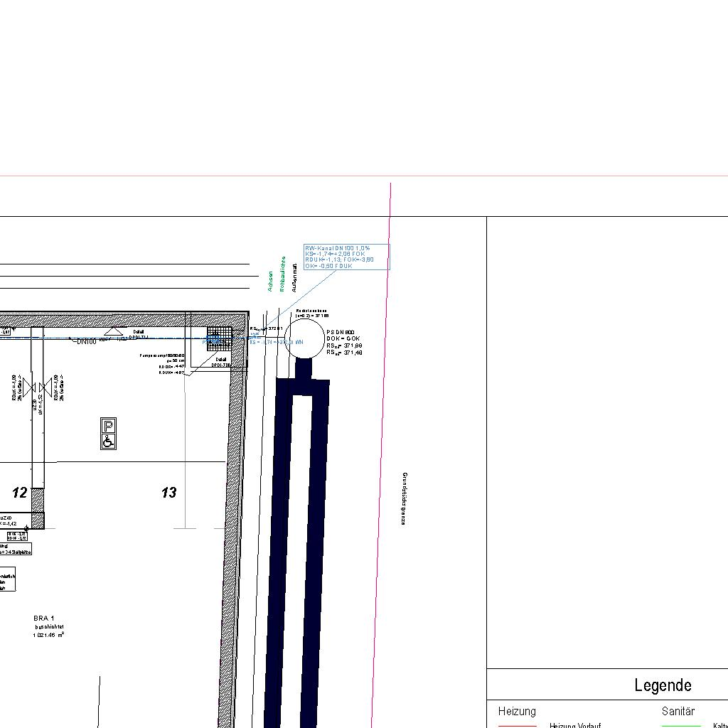
Task: Click the BRA 1 area label
Action: [44, 619]
